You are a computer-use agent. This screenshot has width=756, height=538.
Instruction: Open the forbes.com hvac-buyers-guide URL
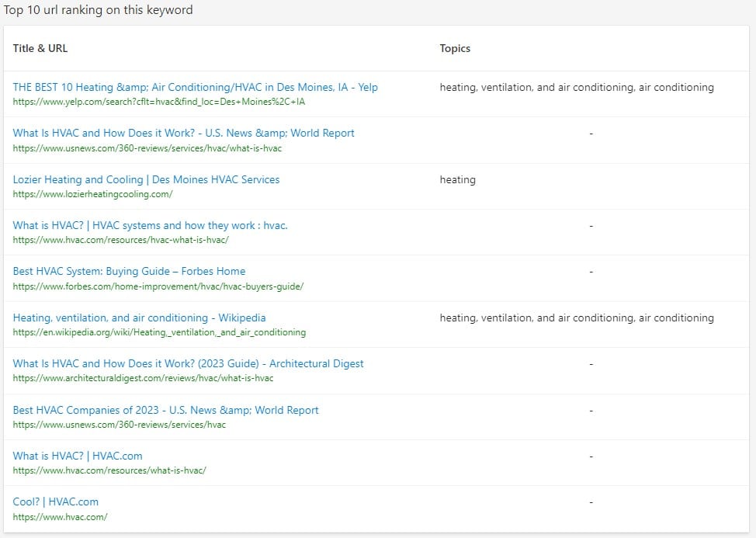pyautogui.click(x=158, y=286)
